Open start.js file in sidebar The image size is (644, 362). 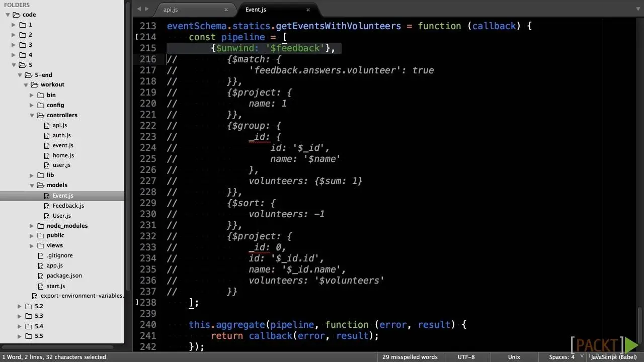coord(55,286)
